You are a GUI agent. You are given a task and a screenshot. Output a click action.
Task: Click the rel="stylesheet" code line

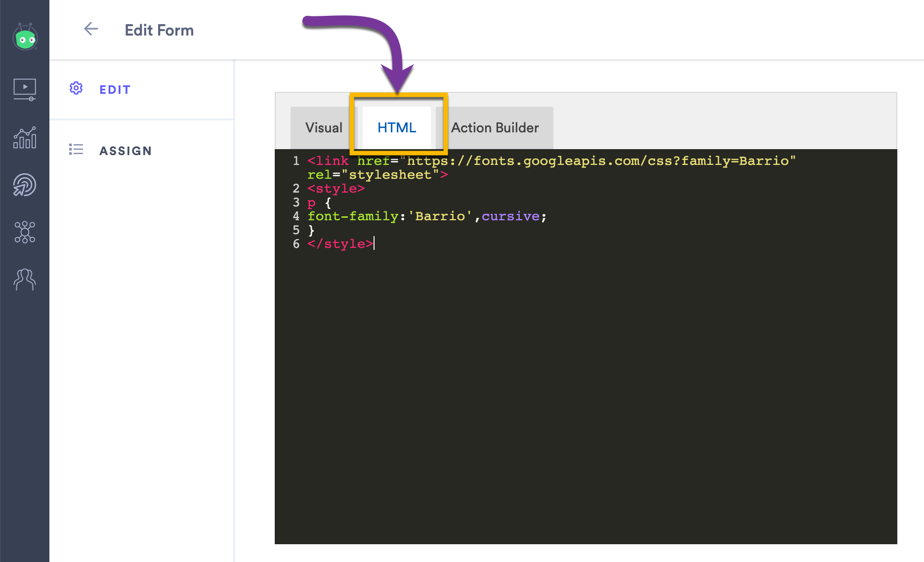pyautogui.click(x=378, y=174)
